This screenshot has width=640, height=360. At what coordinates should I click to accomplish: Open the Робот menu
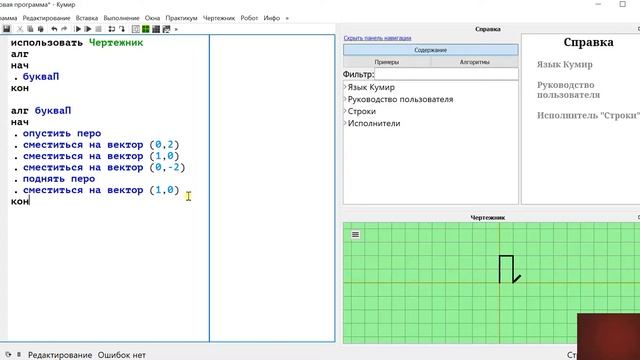(x=249, y=18)
